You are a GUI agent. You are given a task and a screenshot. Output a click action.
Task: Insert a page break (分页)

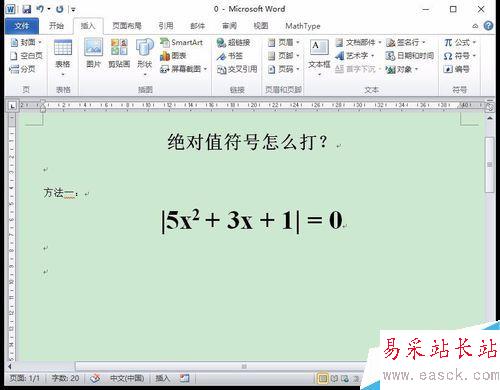click(x=23, y=69)
